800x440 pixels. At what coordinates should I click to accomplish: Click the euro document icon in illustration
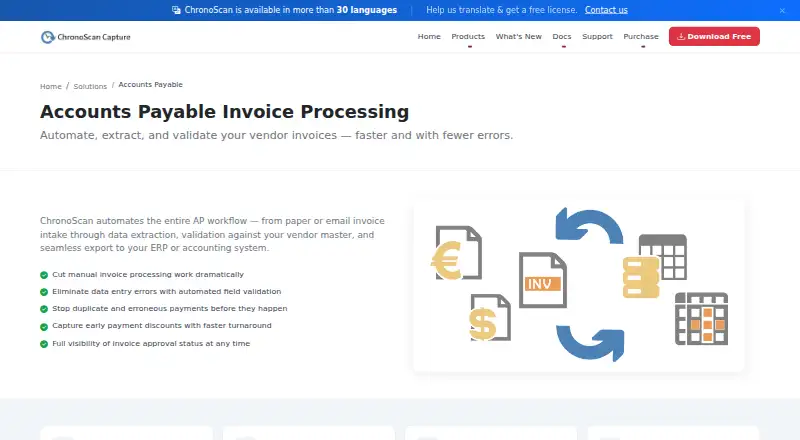tap(456, 253)
